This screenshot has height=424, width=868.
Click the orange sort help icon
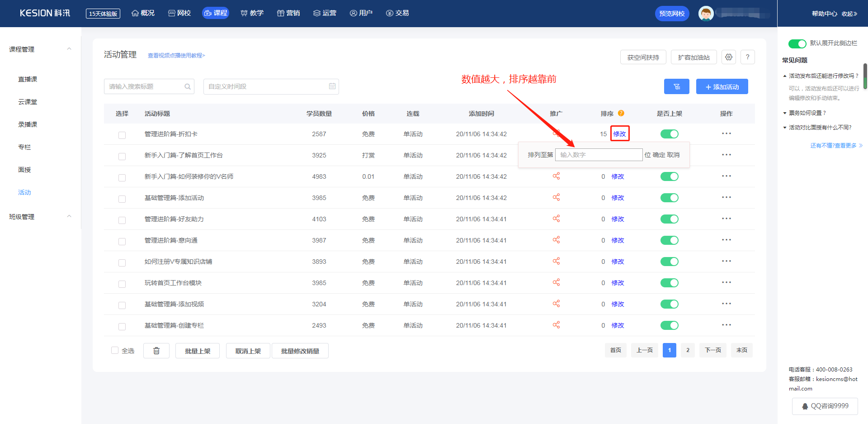pyautogui.click(x=621, y=113)
